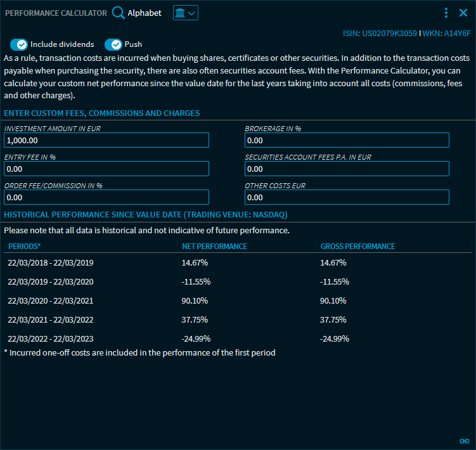
Task: Toggle the Include dividends switch
Action: [19, 44]
